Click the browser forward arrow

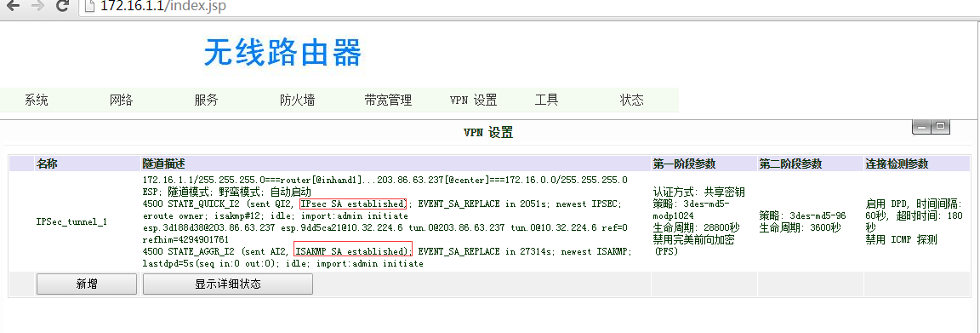click(37, 6)
